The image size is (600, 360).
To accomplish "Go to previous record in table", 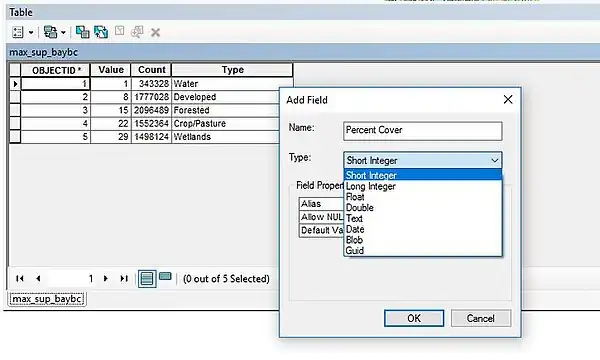I will click(38, 279).
